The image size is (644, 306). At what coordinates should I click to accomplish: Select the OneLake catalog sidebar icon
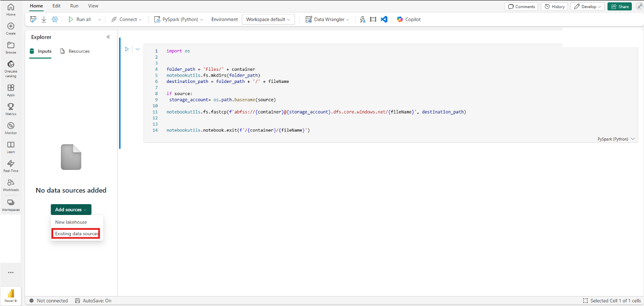click(10, 68)
